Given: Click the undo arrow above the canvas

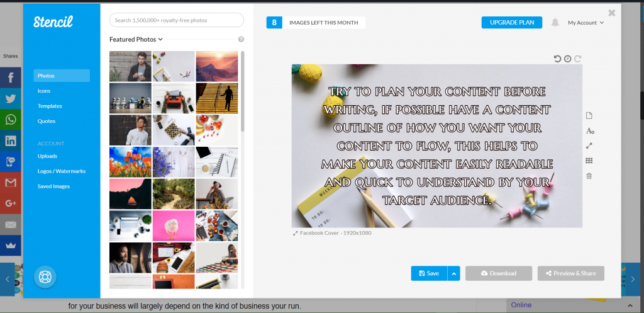Looking at the screenshot, I should [x=557, y=59].
